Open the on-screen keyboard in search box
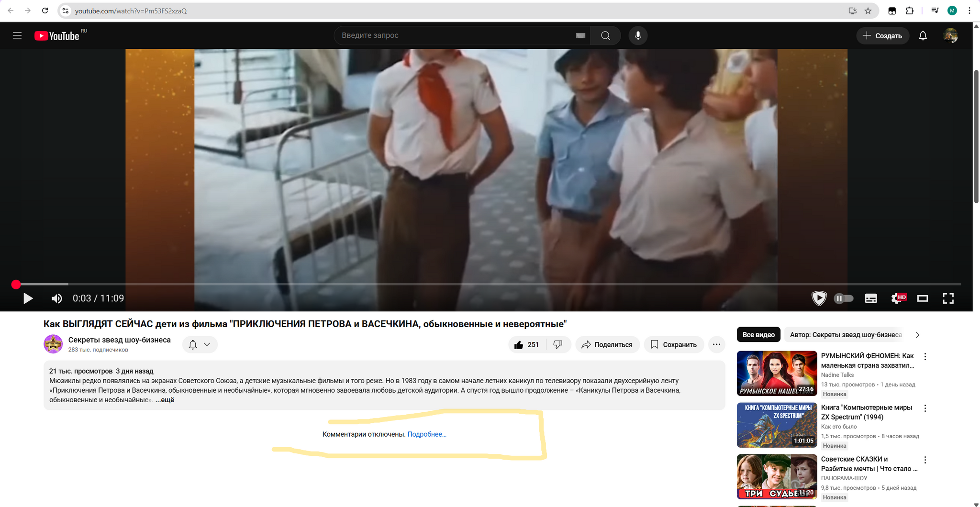980x507 pixels. 580,35
